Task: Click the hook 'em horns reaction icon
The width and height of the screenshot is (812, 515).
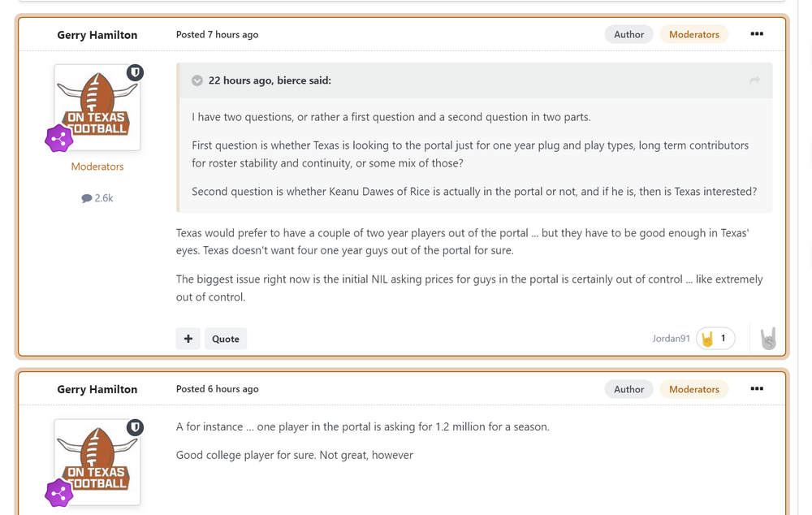Action: [768, 339]
